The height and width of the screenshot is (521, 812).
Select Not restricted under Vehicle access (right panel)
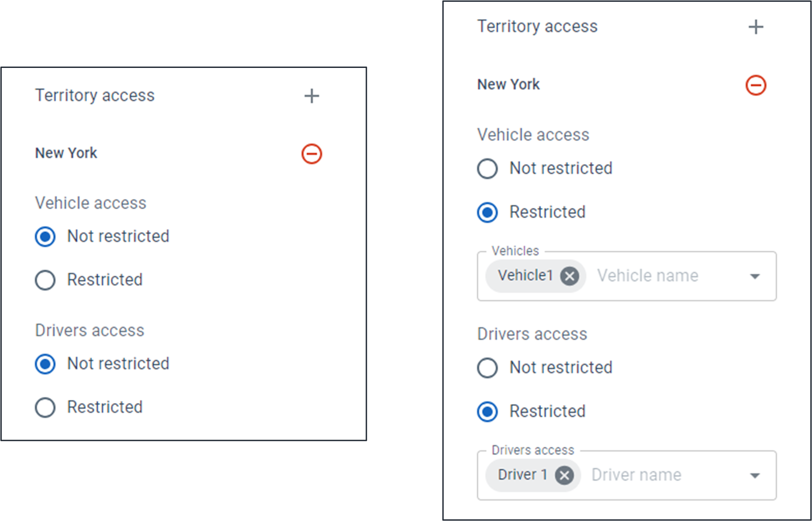tap(487, 169)
